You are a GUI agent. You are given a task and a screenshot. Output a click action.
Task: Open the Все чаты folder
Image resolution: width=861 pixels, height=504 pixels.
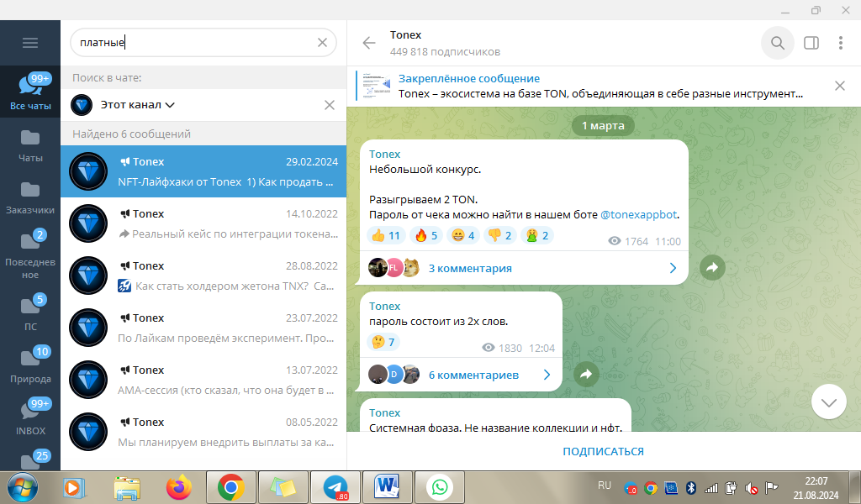tap(30, 92)
